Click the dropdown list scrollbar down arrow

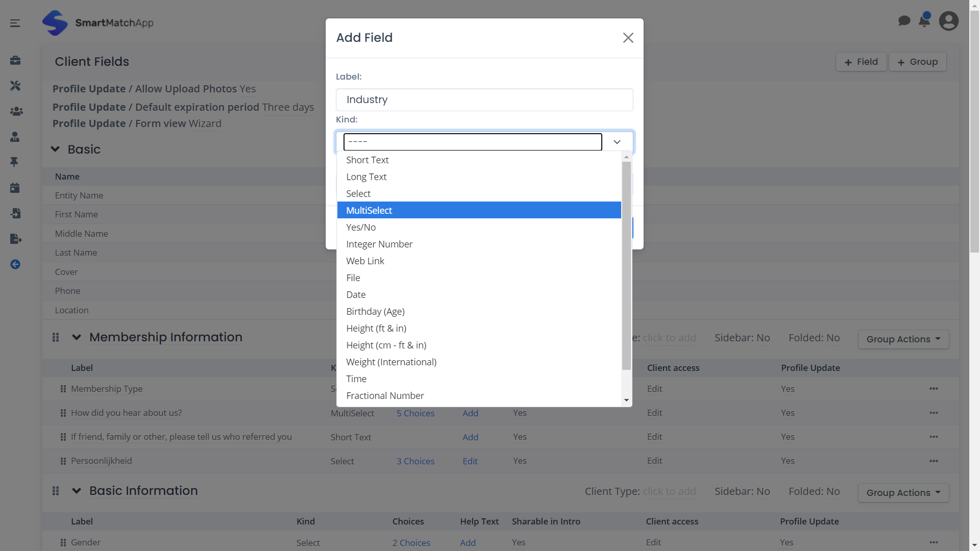point(626,400)
